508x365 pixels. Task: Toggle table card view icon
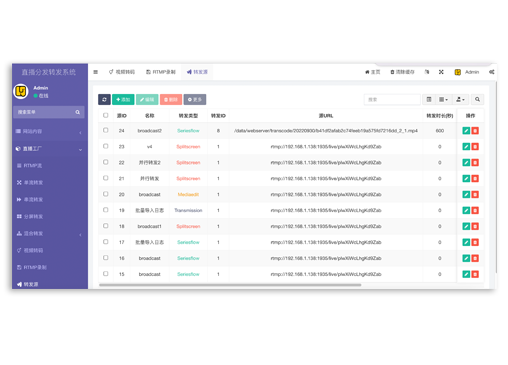[429, 99]
